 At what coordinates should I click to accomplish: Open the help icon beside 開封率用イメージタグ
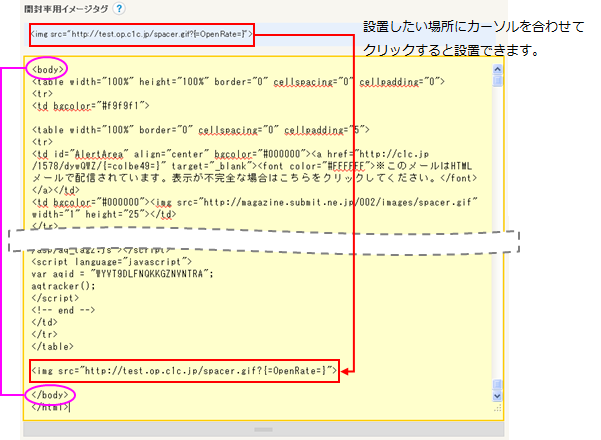119,8
